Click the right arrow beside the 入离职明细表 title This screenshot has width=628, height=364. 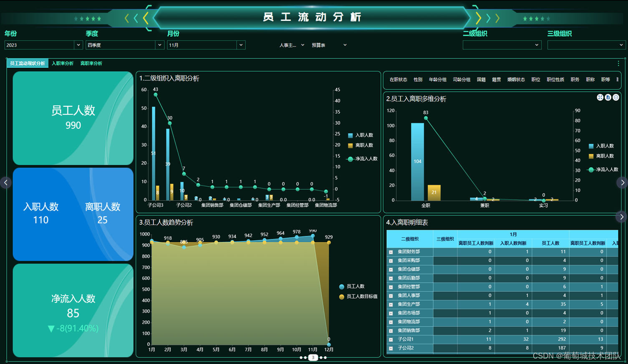click(x=622, y=217)
